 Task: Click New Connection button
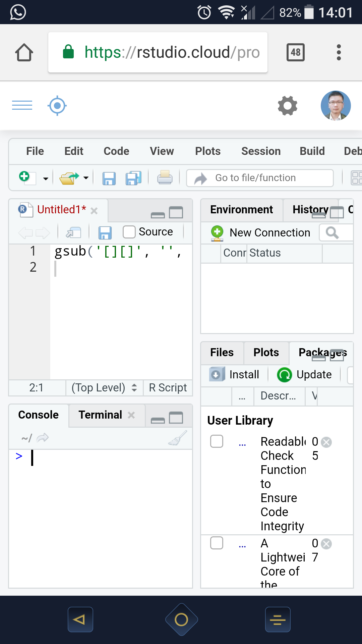[x=260, y=233]
